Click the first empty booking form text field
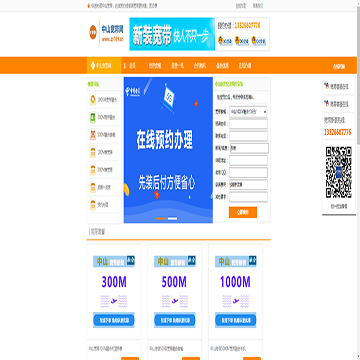This screenshot has width=360, height=360. pyautogui.click(x=248, y=124)
